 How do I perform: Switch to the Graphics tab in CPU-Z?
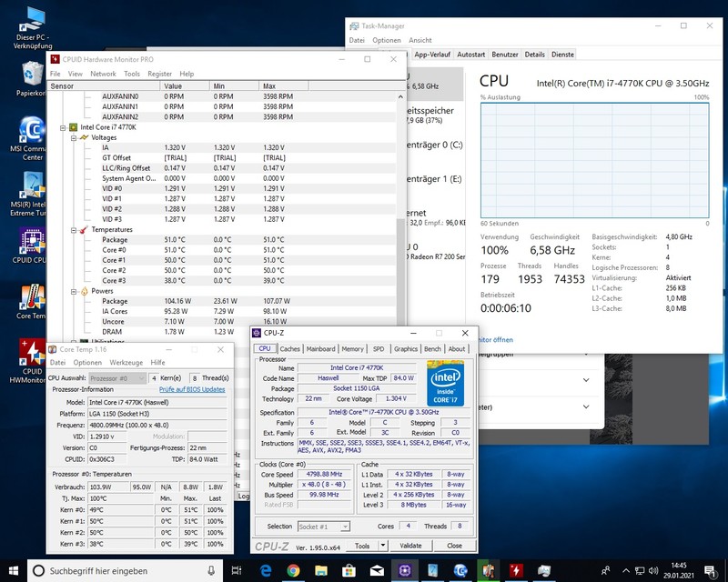405,349
